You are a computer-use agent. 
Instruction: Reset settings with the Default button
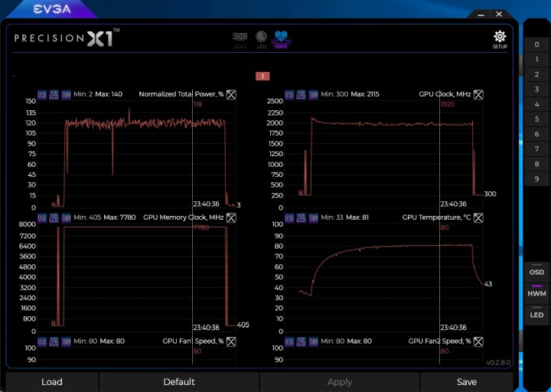[179, 382]
